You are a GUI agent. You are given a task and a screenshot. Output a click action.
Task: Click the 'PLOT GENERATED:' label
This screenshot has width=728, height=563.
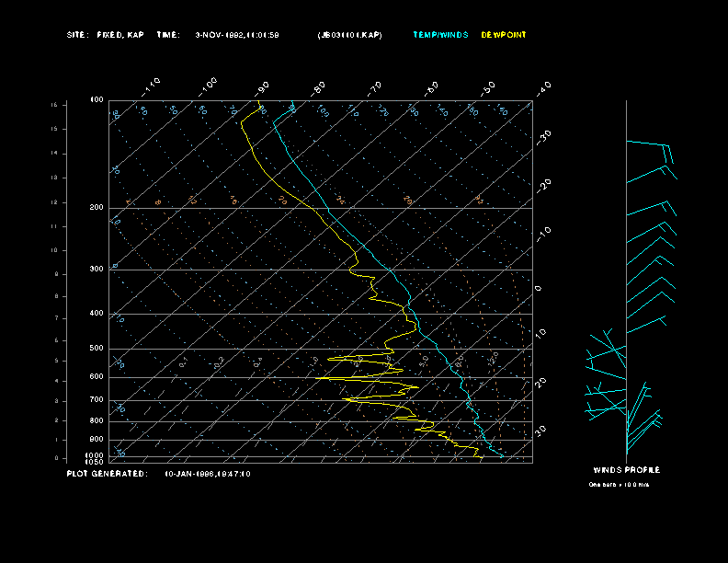point(108,474)
